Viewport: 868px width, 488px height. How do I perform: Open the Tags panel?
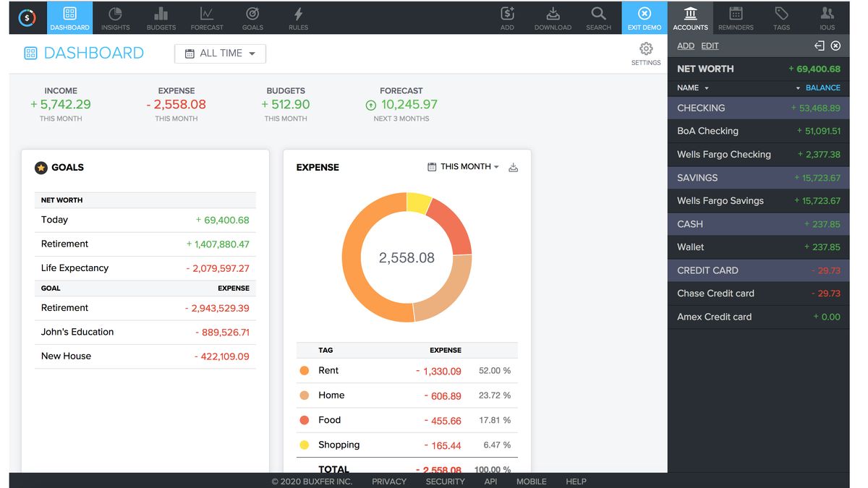coord(781,17)
